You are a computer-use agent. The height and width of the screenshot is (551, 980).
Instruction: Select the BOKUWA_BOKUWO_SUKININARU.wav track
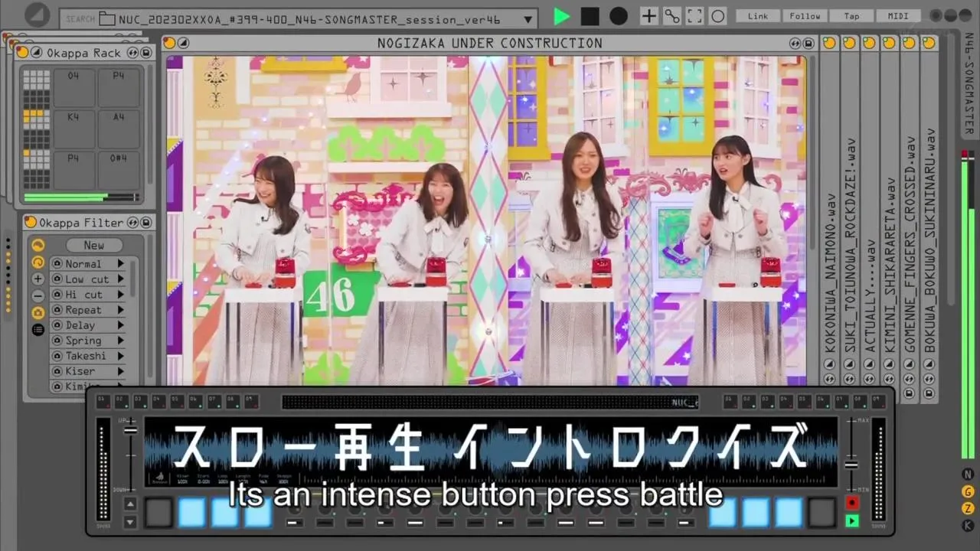click(x=929, y=241)
